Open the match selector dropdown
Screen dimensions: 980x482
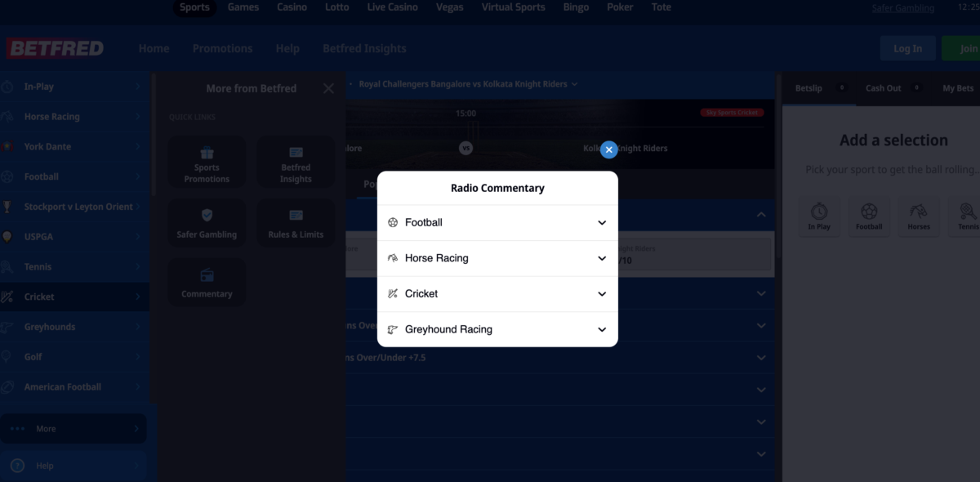[468, 84]
